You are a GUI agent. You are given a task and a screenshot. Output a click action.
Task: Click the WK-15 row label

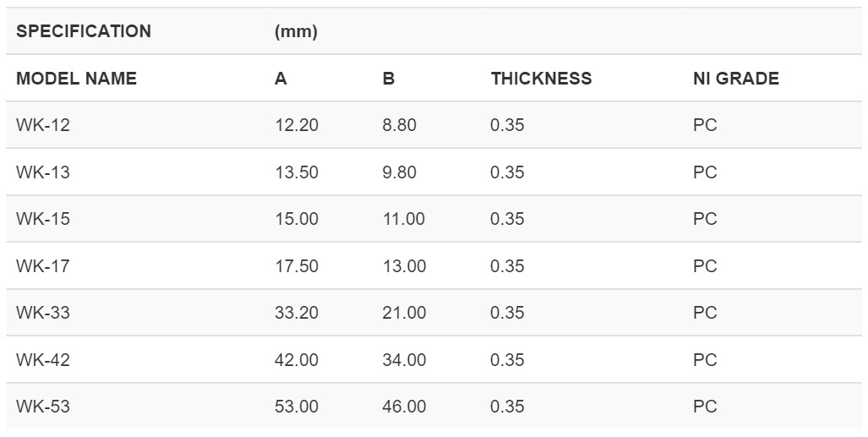click(x=43, y=219)
